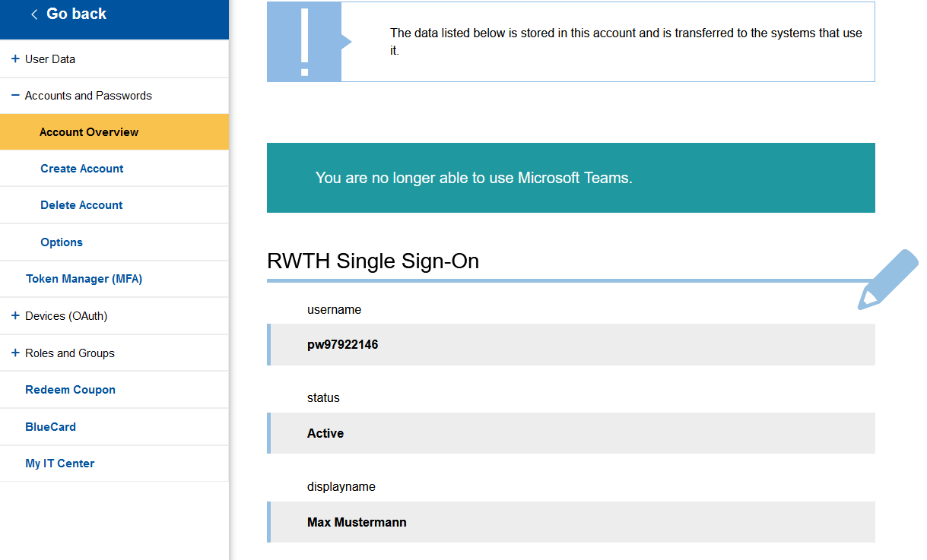Open the Delete Account page
The height and width of the screenshot is (560, 927).
(x=81, y=205)
